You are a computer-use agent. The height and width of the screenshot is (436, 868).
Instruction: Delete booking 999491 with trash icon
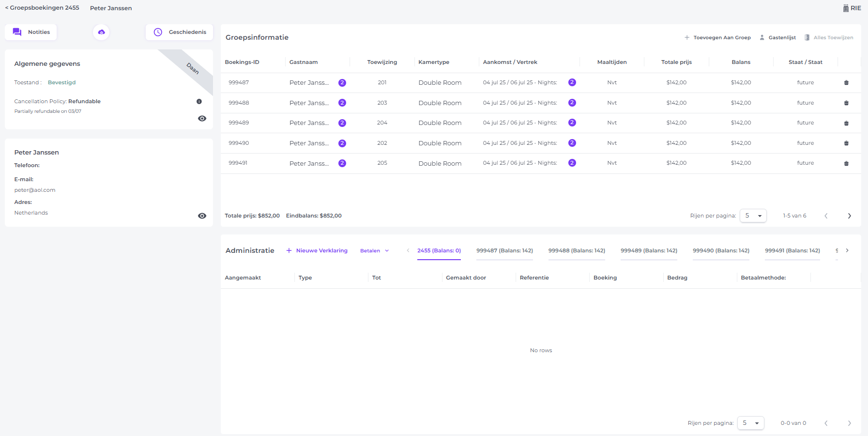coord(846,163)
